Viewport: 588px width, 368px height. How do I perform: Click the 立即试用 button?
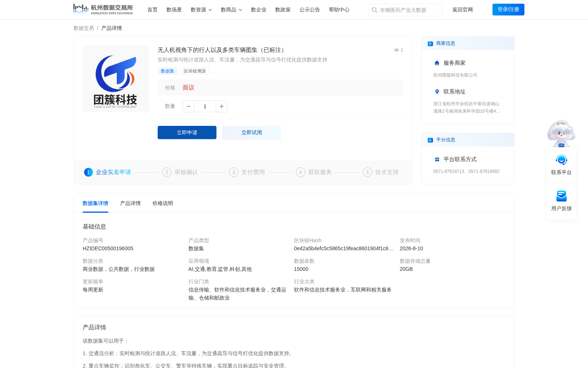point(252,132)
